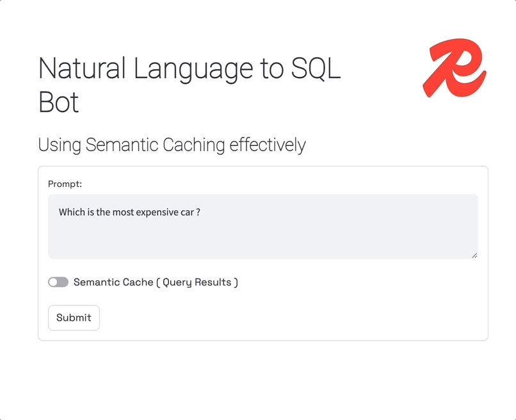Click the word 'Bot' in the title
516x420 pixels.
click(x=58, y=102)
